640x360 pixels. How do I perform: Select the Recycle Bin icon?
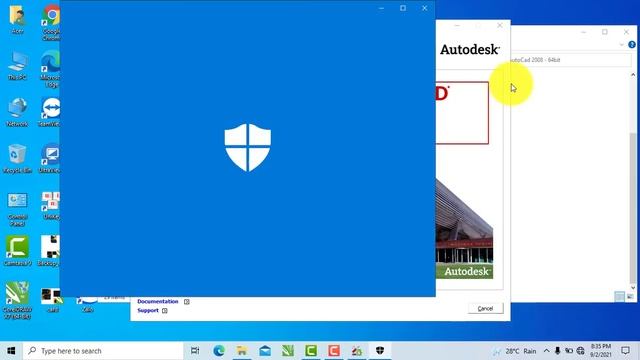[x=17, y=158]
